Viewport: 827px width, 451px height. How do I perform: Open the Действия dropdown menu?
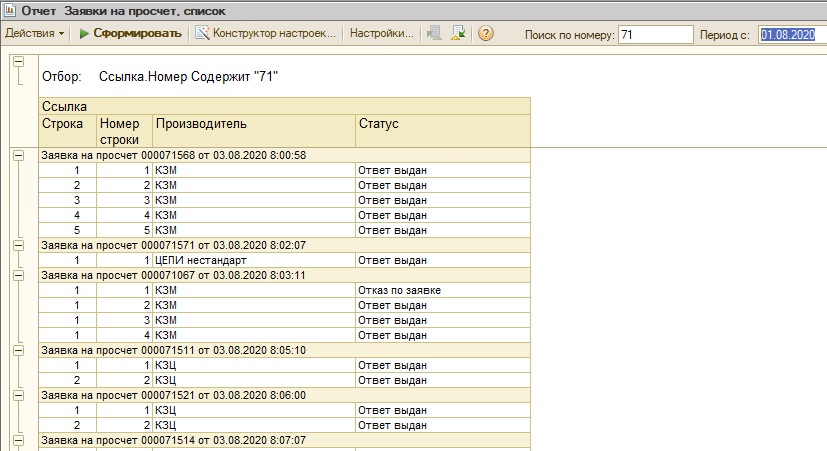pos(35,33)
